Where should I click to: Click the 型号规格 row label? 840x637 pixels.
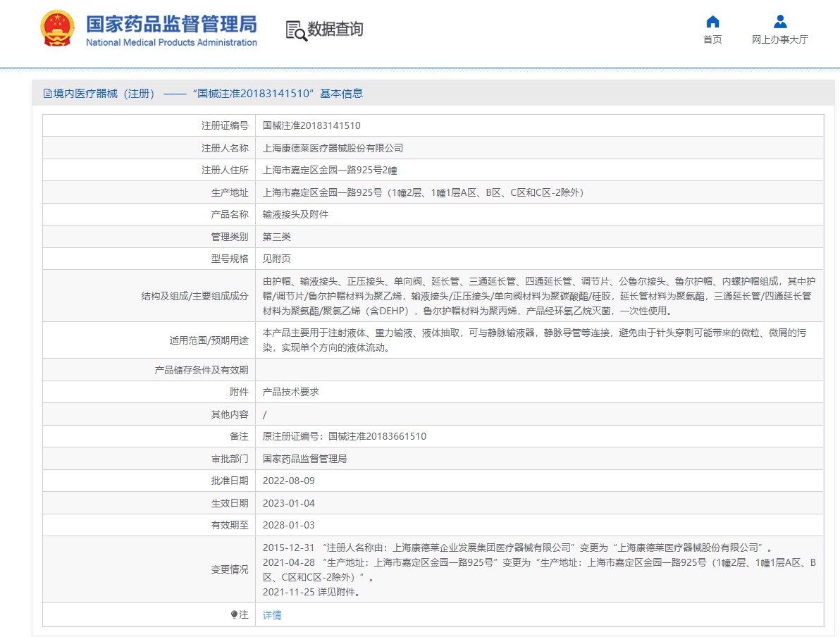(x=230, y=259)
